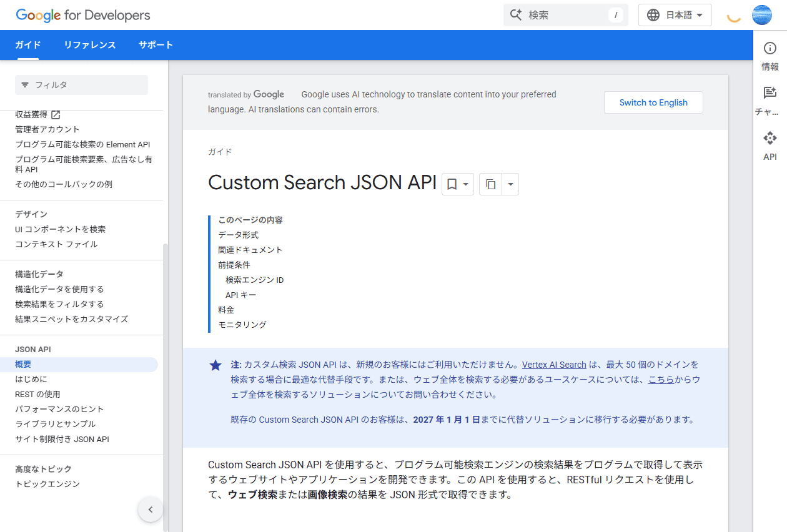This screenshot has height=532, width=787.
Task: Open 管理者アカウント in sidebar
Action: 47,129
